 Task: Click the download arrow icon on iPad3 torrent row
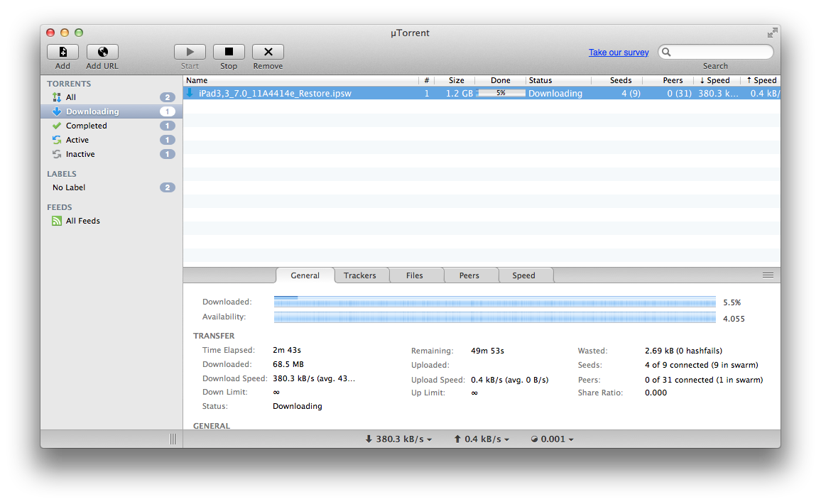(x=190, y=92)
